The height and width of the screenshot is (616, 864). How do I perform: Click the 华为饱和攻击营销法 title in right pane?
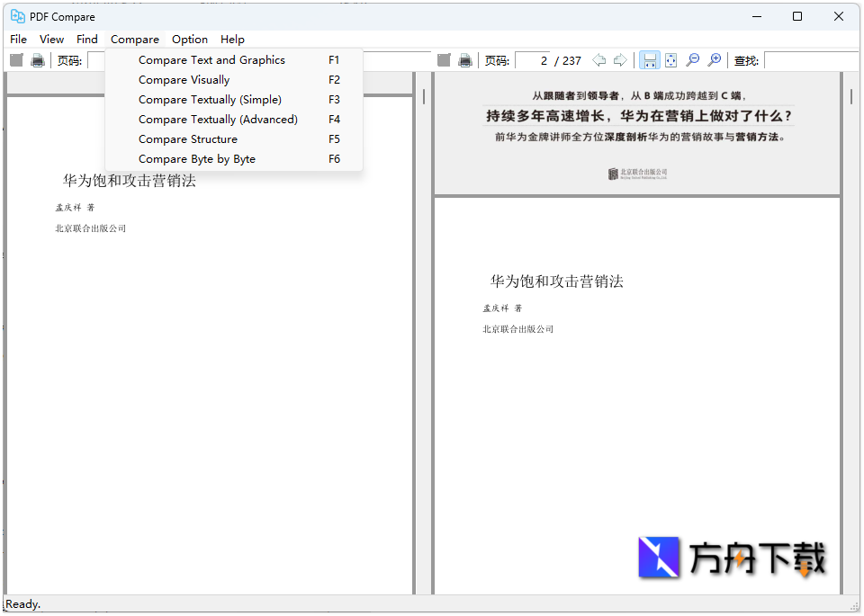coord(556,281)
